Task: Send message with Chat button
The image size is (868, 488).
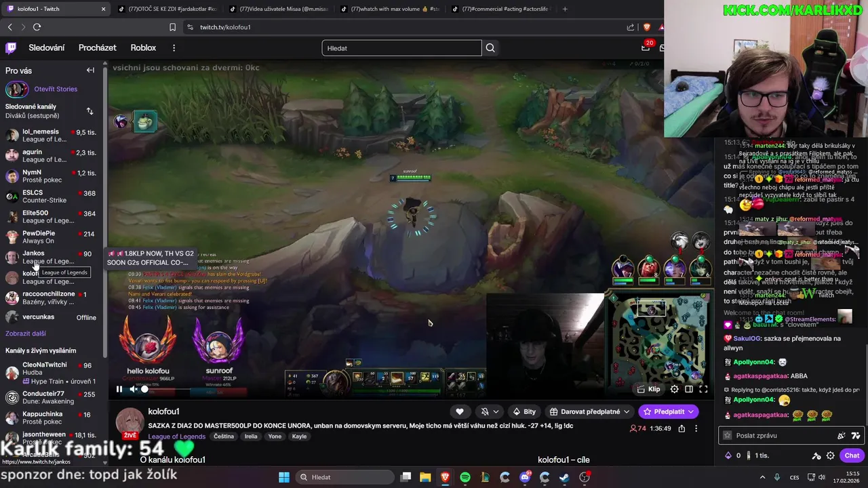Action: (852, 455)
